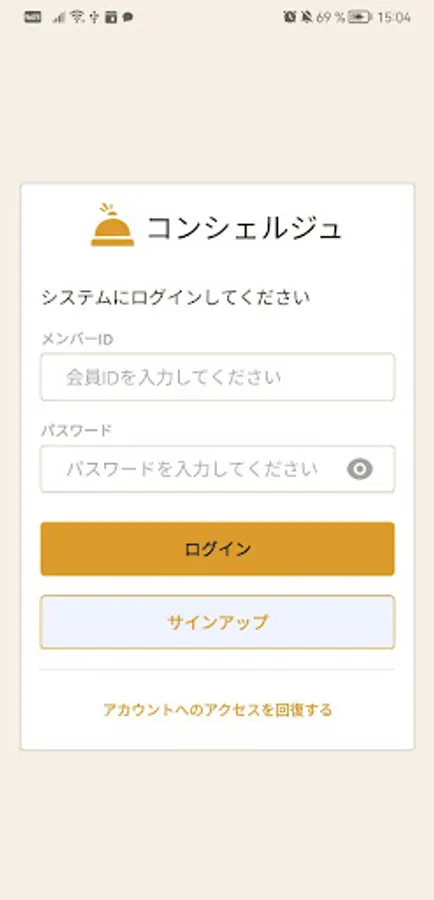Tap the USB connection status icon
Screen dimensions: 434x900
tap(96, 17)
